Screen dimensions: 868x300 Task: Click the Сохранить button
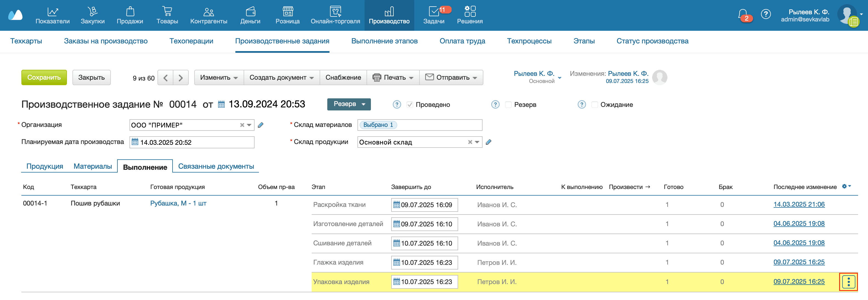tap(44, 77)
